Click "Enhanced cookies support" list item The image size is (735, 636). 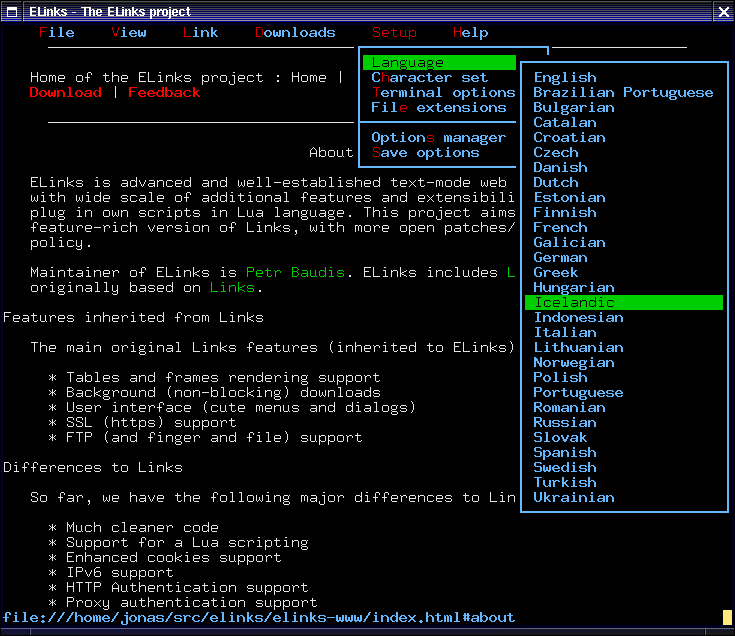(x=173, y=557)
